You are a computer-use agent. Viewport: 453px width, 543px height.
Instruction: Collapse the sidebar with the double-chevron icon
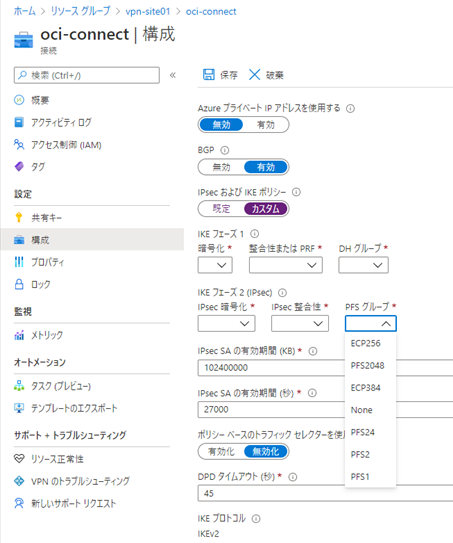(x=173, y=75)
